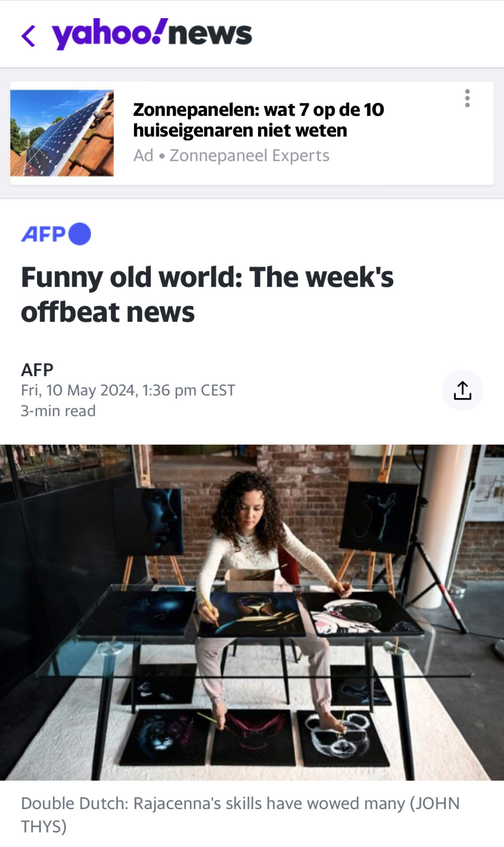This screenshot has width=504, height=847.
Task: Tap the AFP provider logo above headline
Action: click(56, 234)
